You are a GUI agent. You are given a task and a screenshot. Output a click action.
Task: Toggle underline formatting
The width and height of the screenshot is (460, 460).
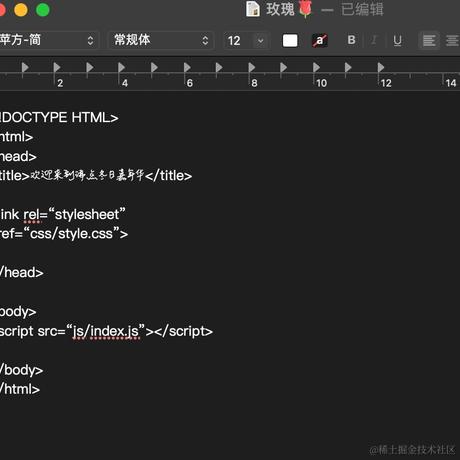397,40
